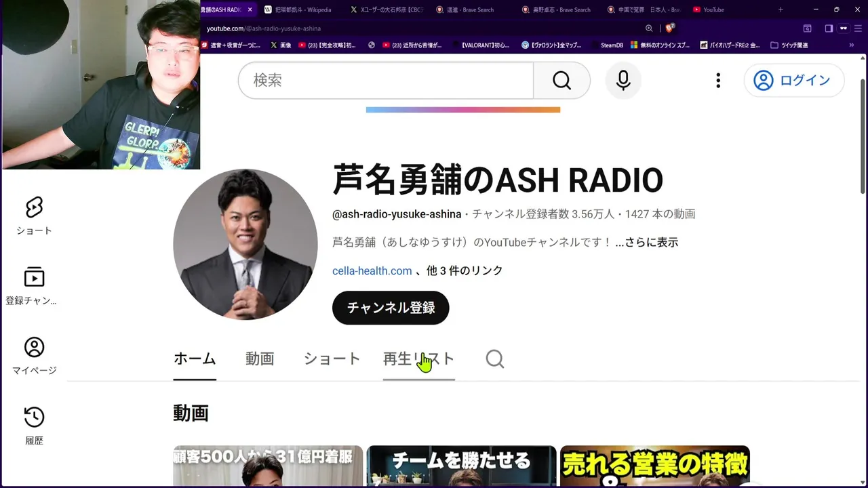Open Shorts from the left sidebar

(x=34, y=216)
